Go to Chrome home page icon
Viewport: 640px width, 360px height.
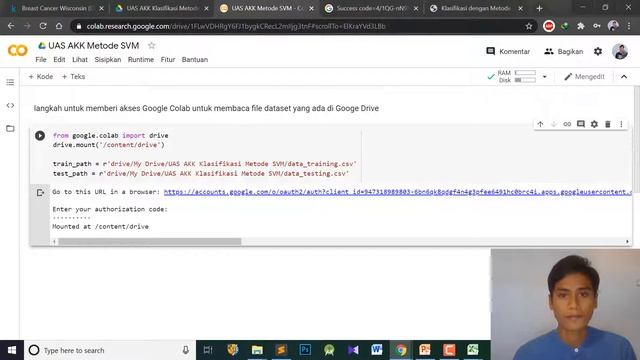click(59, 26)
